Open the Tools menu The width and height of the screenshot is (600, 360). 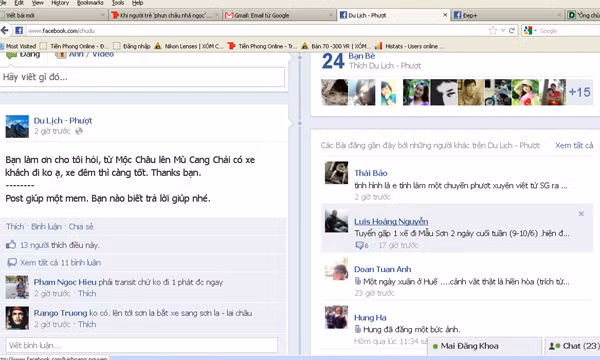point(118,3)
